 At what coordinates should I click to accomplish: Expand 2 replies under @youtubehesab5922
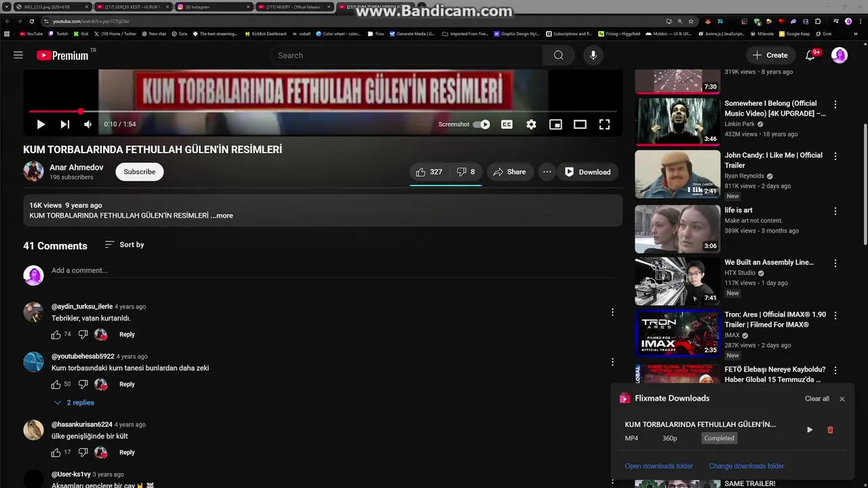75,403
